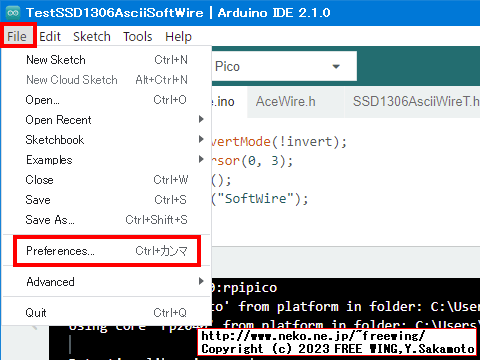Open Preferences... from the File menu

[107, 251]
